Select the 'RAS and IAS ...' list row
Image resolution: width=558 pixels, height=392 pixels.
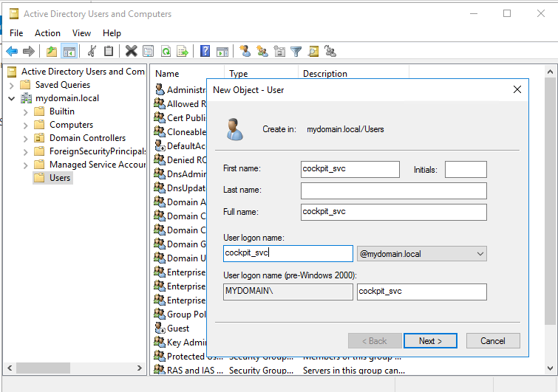[x=279, y=370]
